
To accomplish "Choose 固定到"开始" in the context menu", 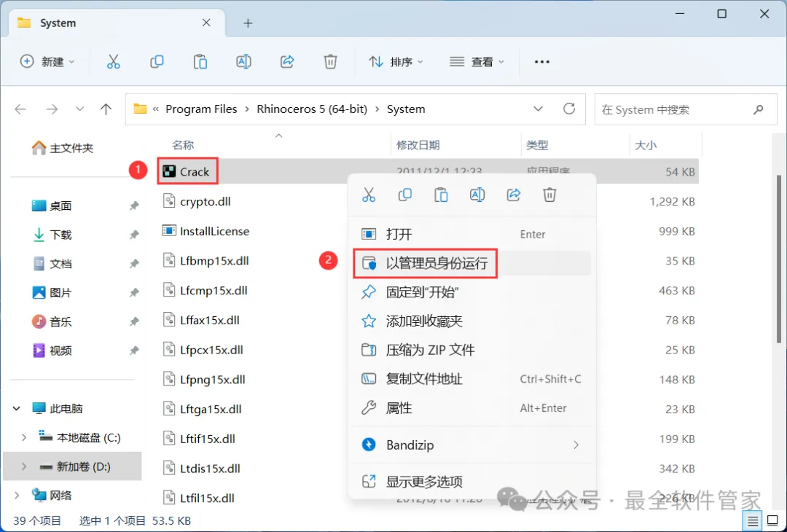I will pos(471,292).
